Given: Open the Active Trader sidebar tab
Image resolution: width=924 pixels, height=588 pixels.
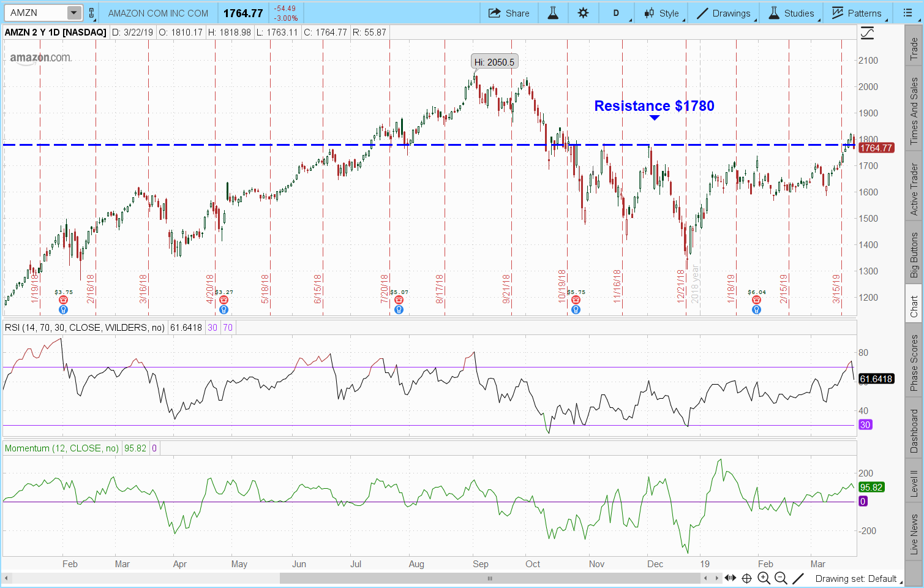Looking at the screenshot, I should (914, 189).
